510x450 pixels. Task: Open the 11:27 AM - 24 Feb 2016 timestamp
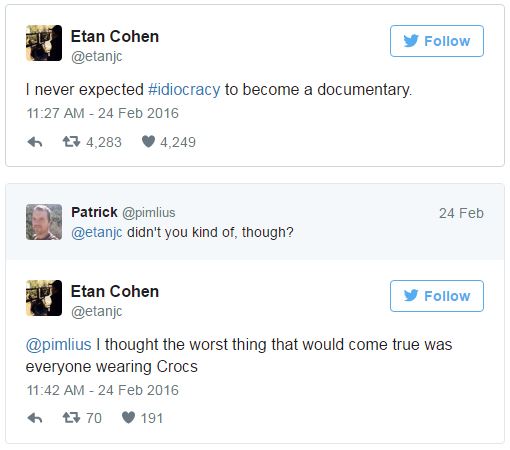click(x=103, y=113)
